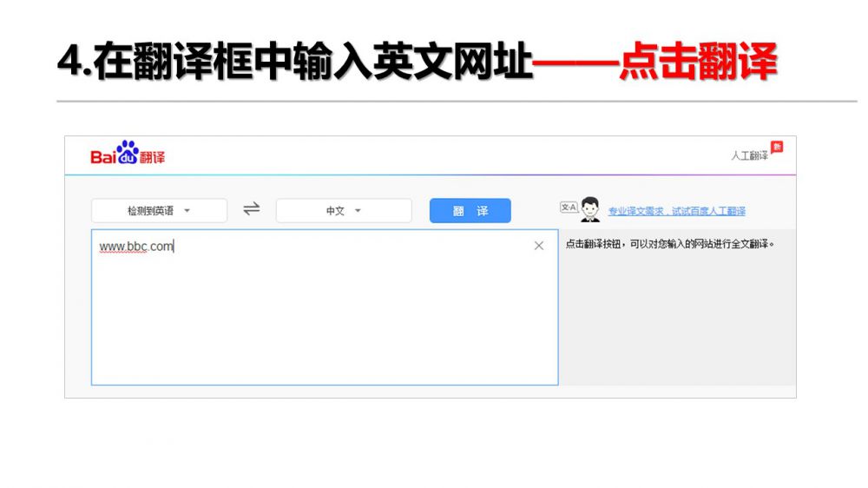Click the Baidu Translate logo
The height and width of the screenshot is (488, 868).
pyautogui.click(x=128, y=155)
